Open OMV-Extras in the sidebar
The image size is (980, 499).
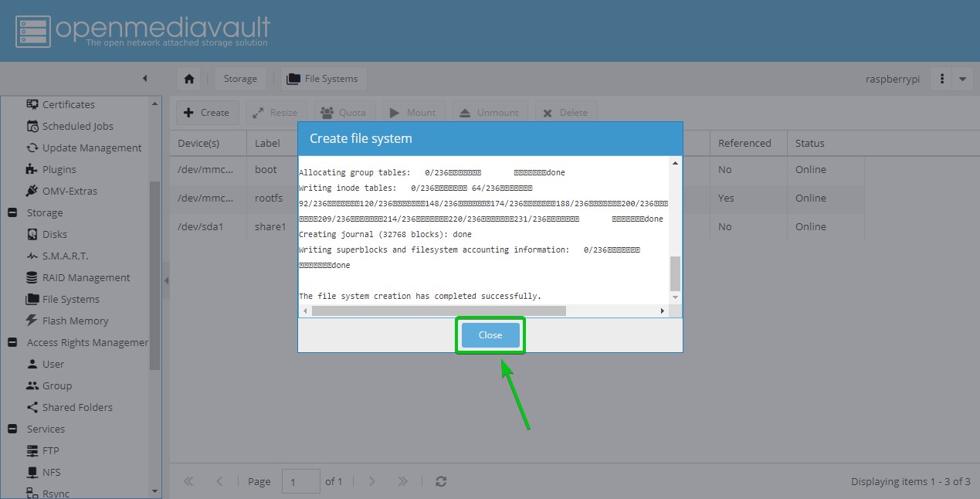[x=70, y=191]
